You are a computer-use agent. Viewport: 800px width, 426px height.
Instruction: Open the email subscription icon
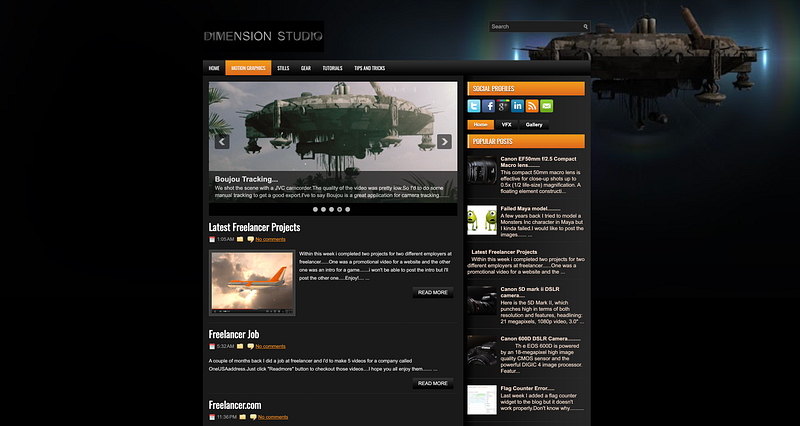546,106
